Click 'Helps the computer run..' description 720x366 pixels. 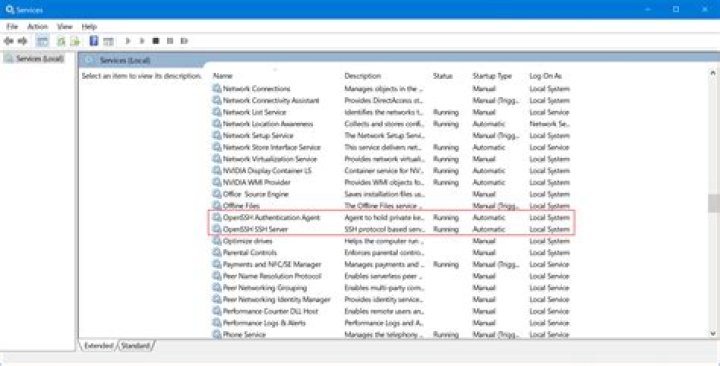click(384, 241)
